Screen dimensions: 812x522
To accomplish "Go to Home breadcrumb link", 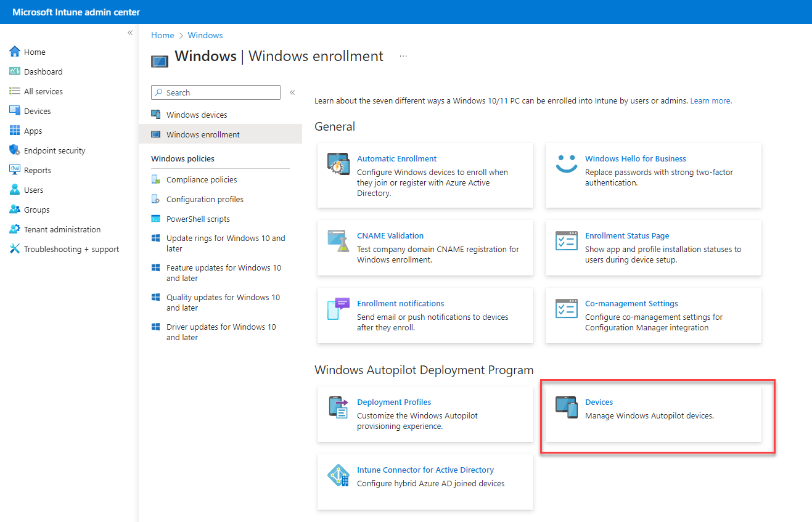I will tap(163, 35).
